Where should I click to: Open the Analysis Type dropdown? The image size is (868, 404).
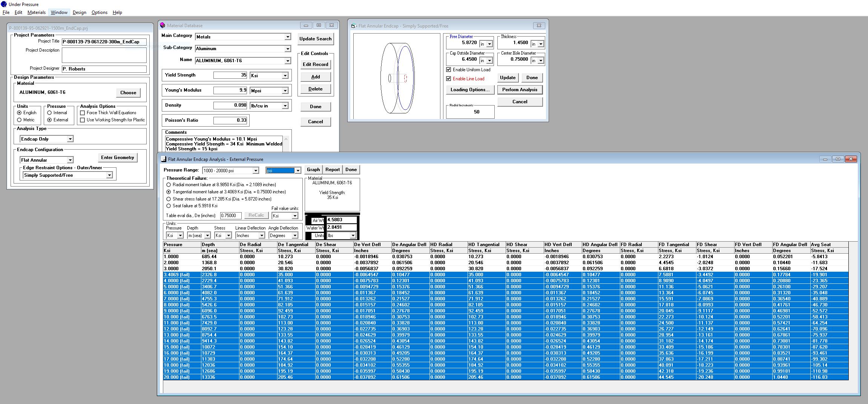coord(70,139)
